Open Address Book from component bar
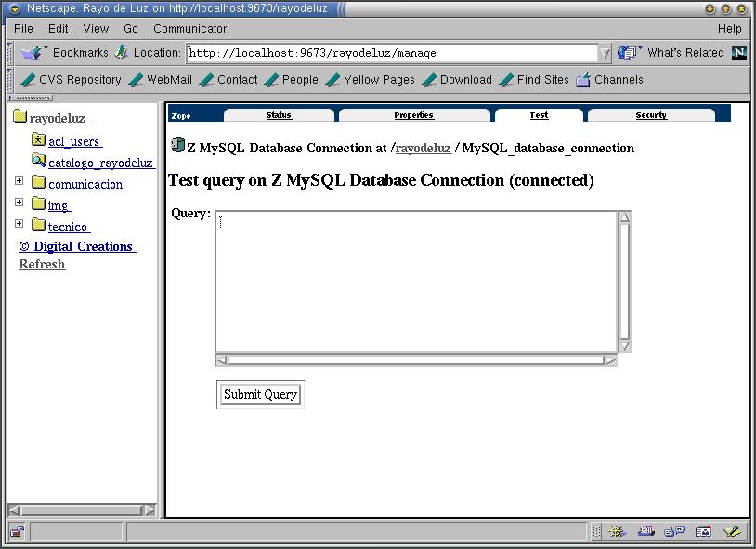Image resolution: width=756 pixels, height=549 pixels. tap(703, 531)
